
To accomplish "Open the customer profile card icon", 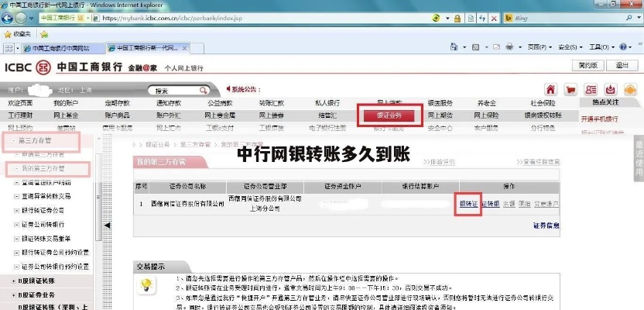I will click(x=591, y=89).
